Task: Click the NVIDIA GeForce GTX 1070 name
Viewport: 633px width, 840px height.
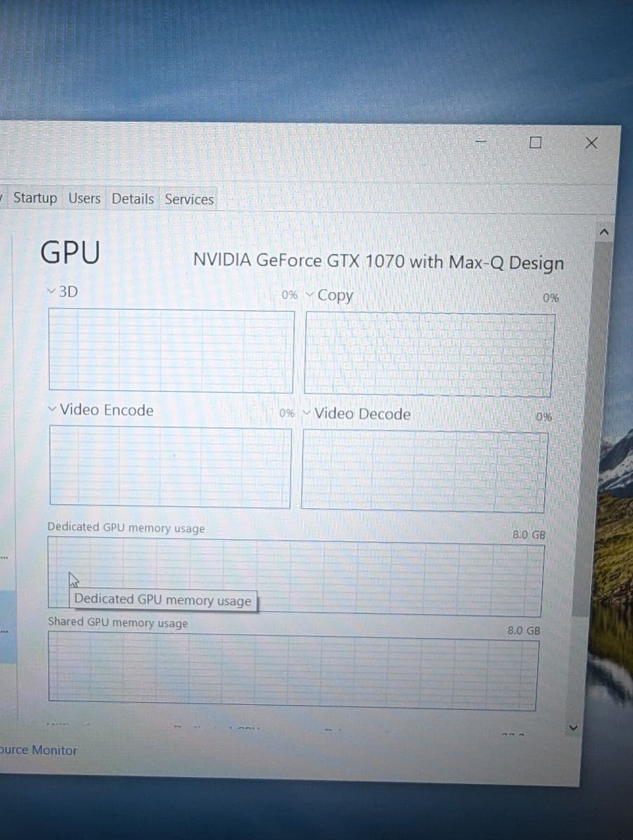Action: click(378, 262)
